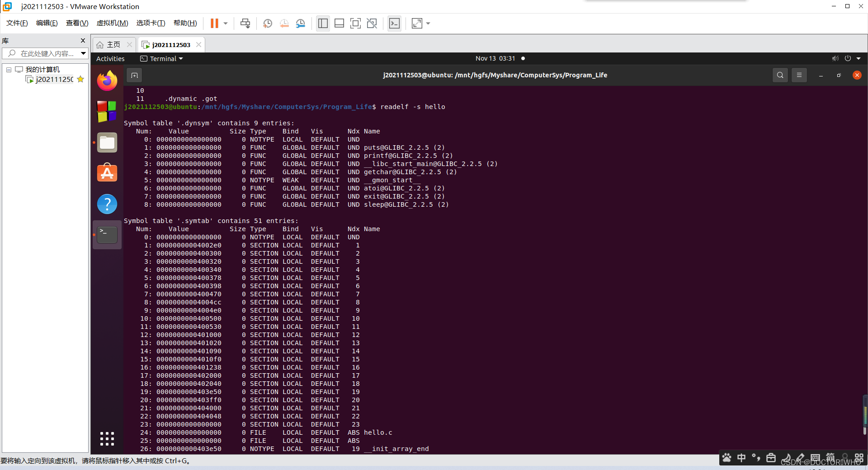Open the Help app from the dock
Viewport: 868px width, 470px height.
[107, 204]
